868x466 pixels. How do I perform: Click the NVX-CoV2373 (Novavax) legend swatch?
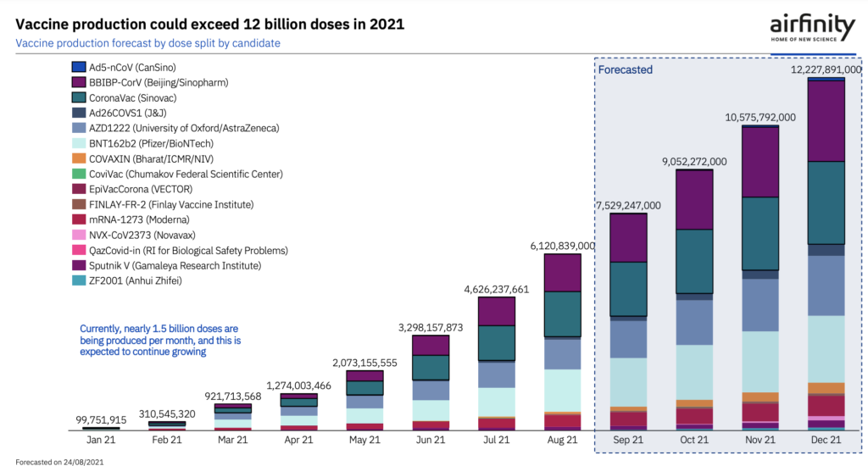point(79,235)
